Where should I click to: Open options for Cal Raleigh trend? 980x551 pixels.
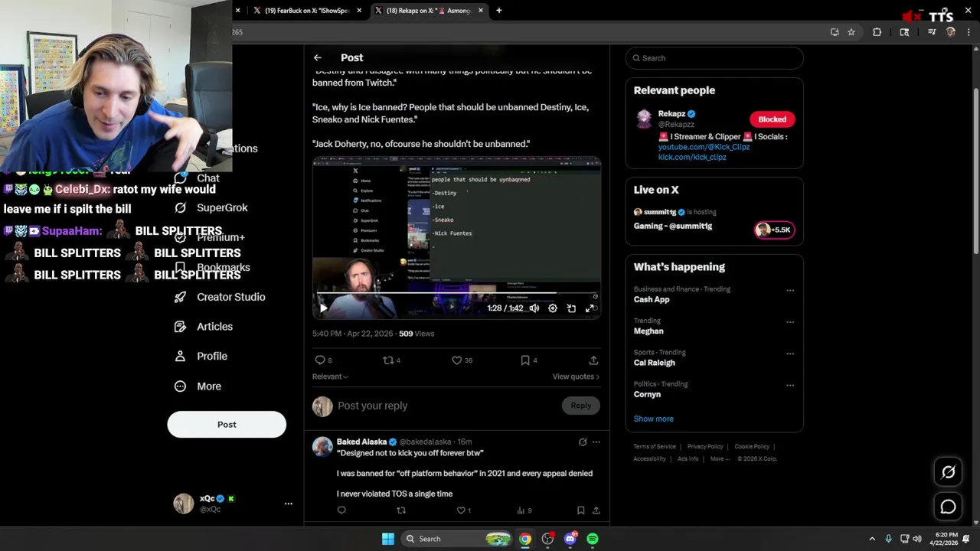pyautogui.click(x=790, y=354)
